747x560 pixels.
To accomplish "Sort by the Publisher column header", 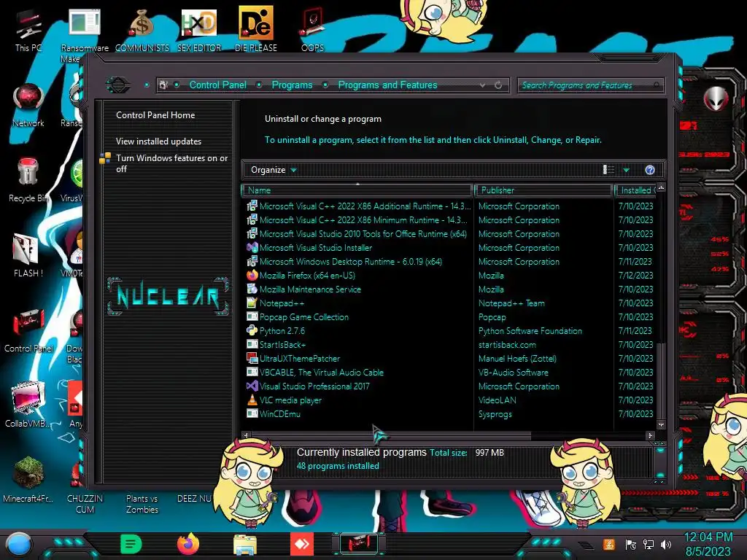I will click(x=543, y=190).
